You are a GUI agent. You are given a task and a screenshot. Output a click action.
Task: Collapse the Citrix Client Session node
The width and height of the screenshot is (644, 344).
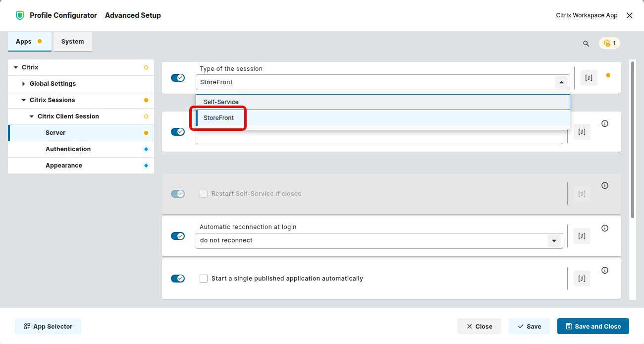coord(31,116)
